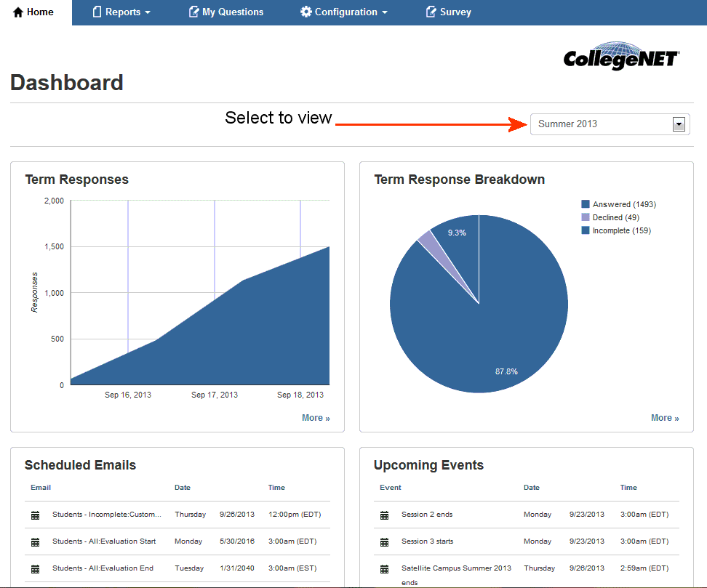Click the term dropdown arrow button
Image resolution: width=707 pixels, height=588 pixels.
click(679, 124)
